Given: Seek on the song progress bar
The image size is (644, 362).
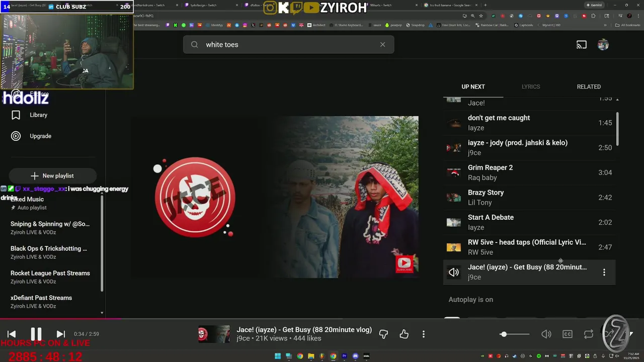Looking at the screenshot, I should click(x=322, y=319).
